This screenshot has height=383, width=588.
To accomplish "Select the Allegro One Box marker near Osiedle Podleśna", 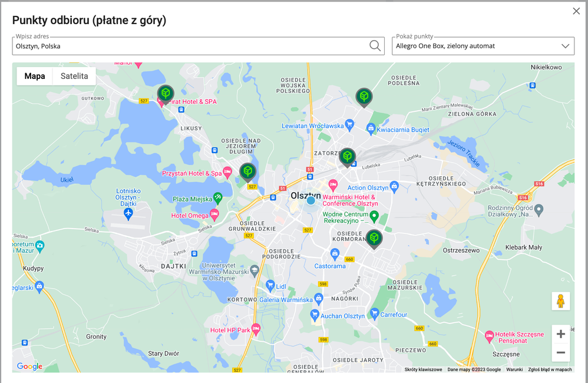I will click(364, 97).
